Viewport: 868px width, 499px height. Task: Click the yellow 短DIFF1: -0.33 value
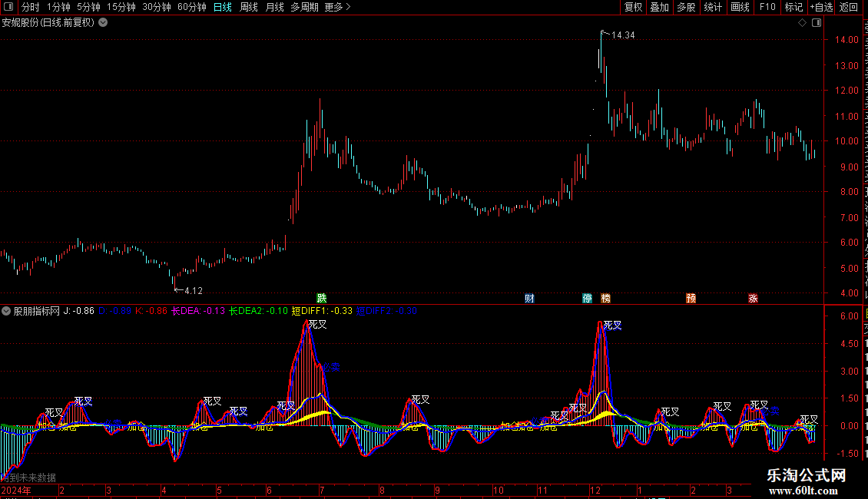[x=322, y=311]
